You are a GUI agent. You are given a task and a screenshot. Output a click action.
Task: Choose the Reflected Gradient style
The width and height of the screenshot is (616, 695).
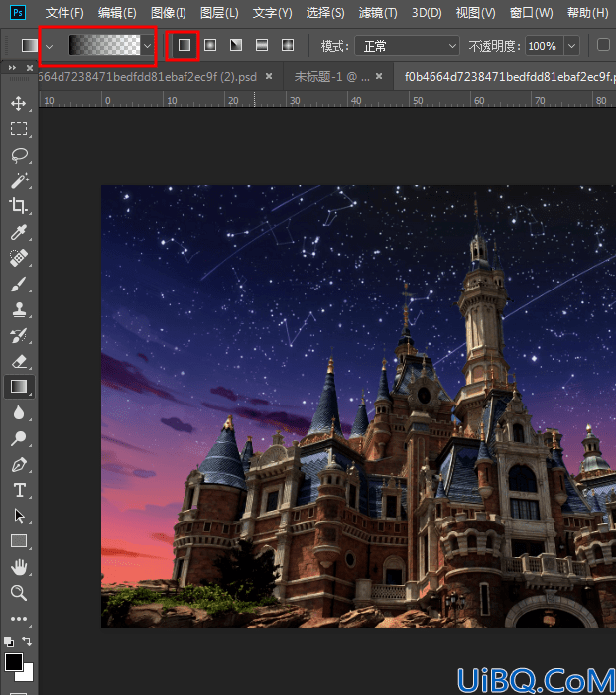262,45
